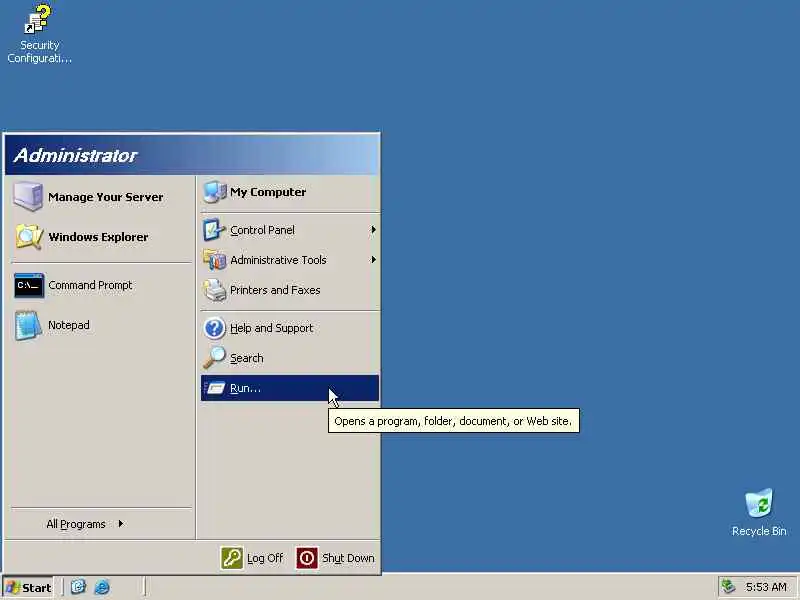Click the Control Panel icon
Screen dimensions: 800x600
(214, 230)
